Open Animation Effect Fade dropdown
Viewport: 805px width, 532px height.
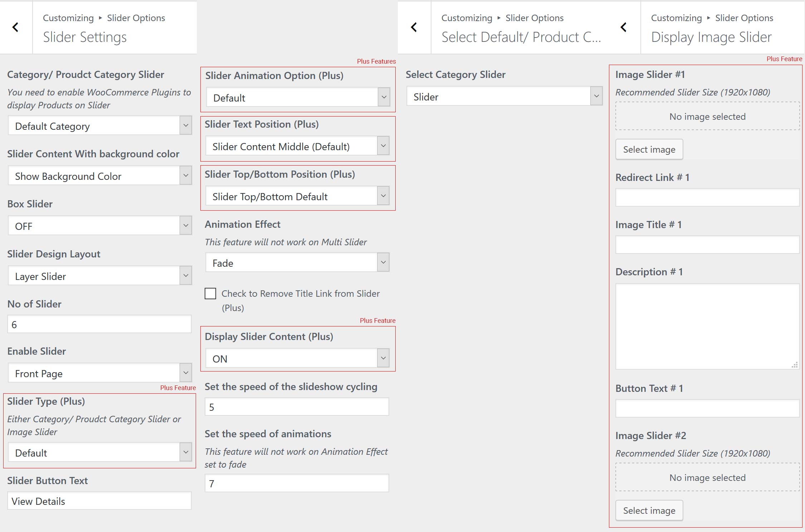[297, 263]
